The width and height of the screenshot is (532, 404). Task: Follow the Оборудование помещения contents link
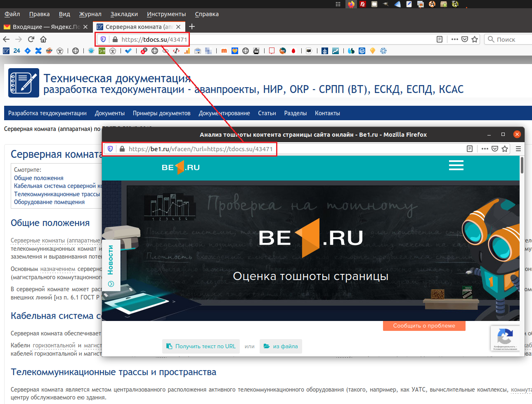point(49,202)
